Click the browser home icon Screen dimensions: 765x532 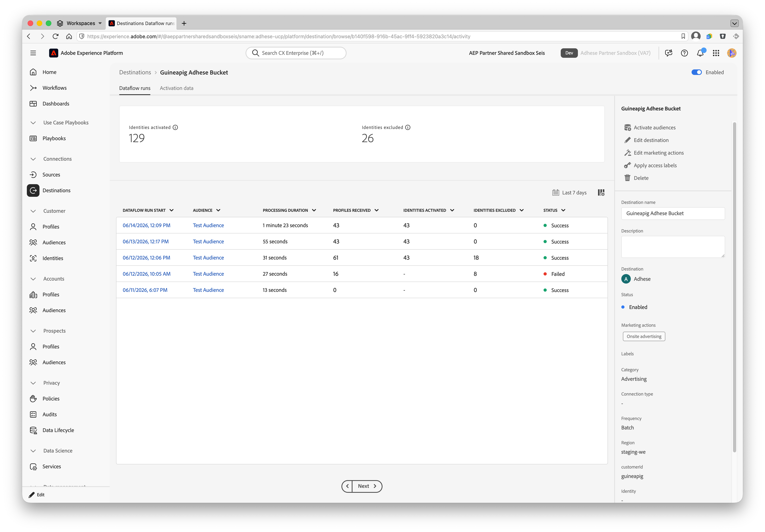tap(69, 36)
